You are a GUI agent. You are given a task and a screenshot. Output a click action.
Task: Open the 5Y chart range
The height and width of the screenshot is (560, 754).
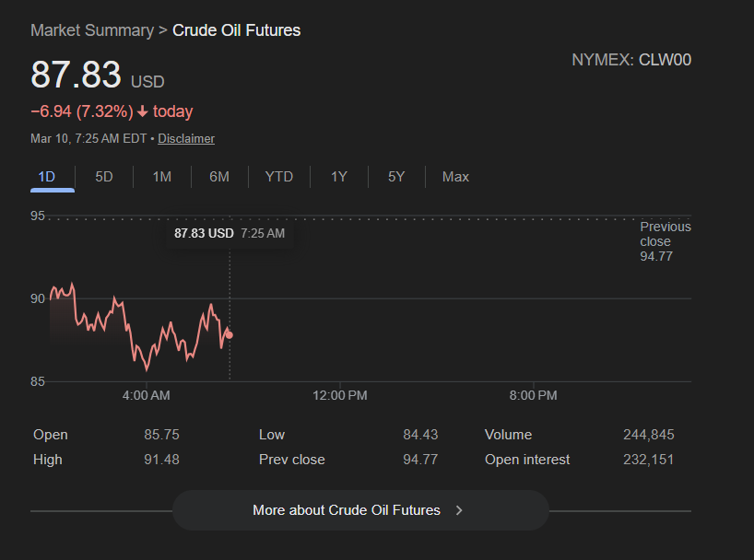click(396, 177)
